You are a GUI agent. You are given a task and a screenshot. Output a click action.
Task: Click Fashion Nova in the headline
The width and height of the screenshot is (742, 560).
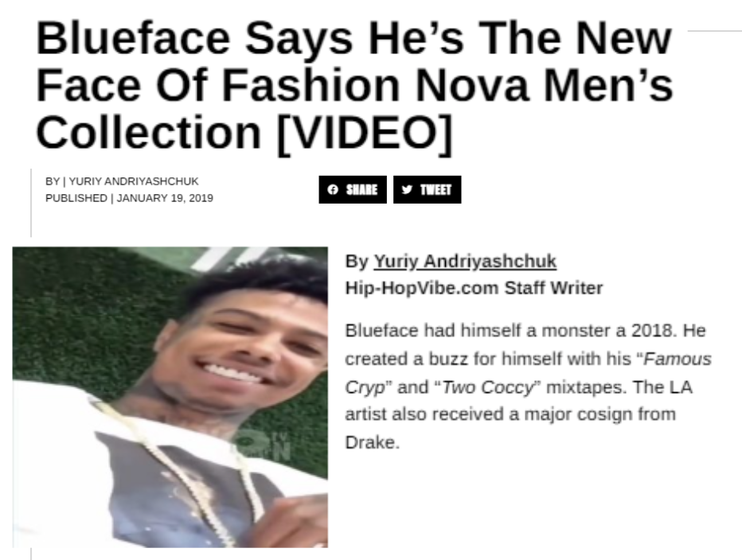click(x=375, y=86)
